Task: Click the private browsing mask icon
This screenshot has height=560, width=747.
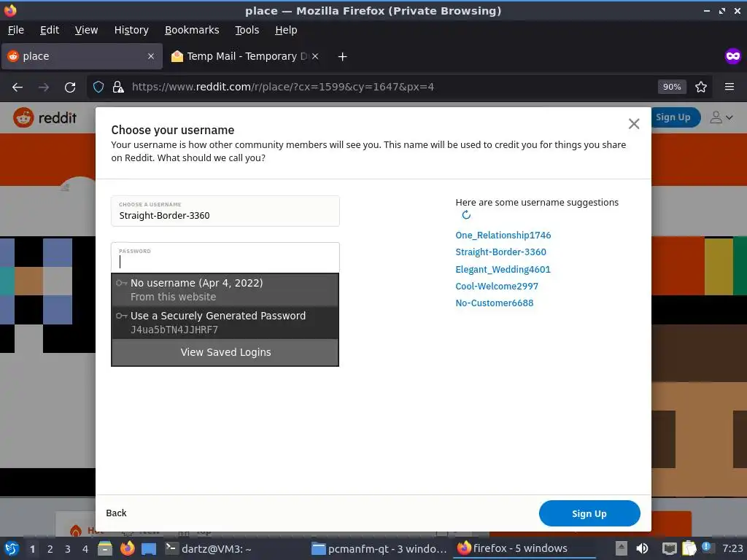Action: (732, 56)
